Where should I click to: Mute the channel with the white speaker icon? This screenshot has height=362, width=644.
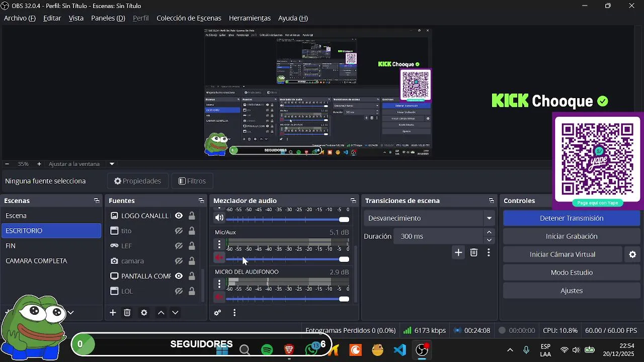click(x=219, y=218)
